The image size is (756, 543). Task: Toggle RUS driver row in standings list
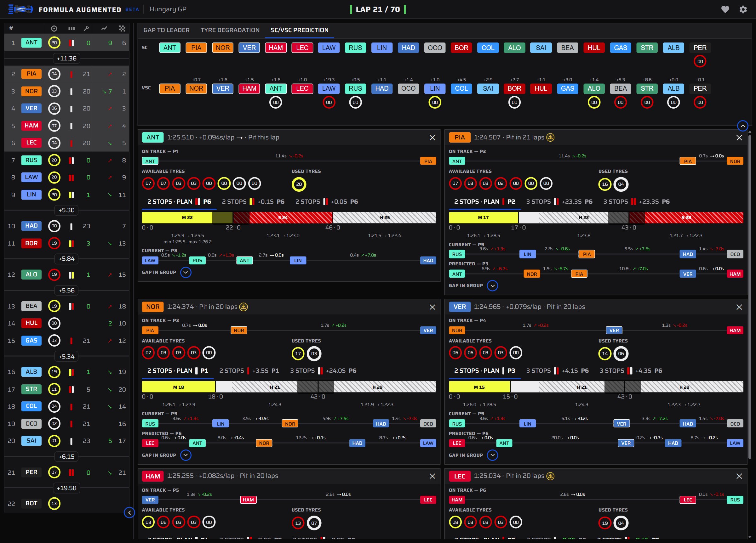tap(67, 160)
